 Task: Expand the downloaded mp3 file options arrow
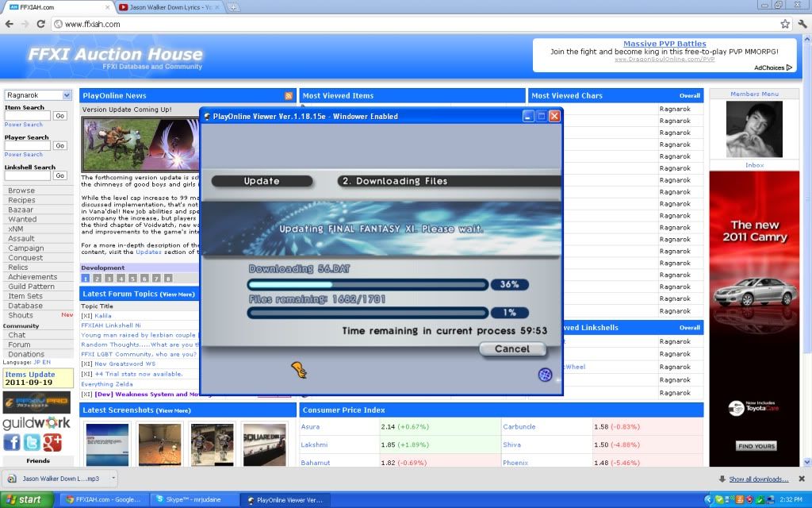coord(112,479)
